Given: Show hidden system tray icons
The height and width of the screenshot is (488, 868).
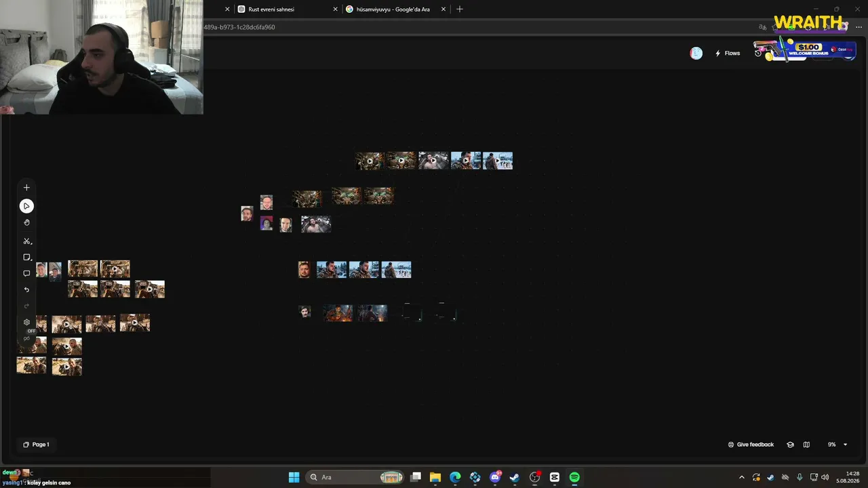Looking at the screenshot, I should coord(741,477).
